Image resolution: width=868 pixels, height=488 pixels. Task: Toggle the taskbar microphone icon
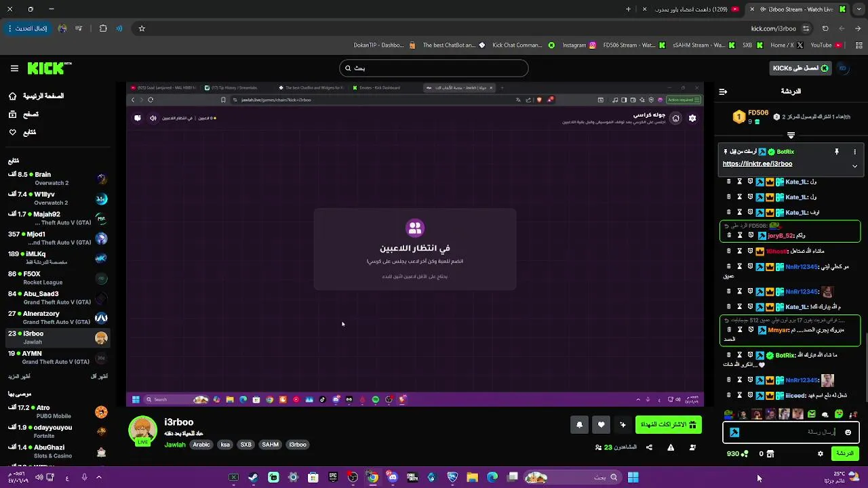coord(84,477)
